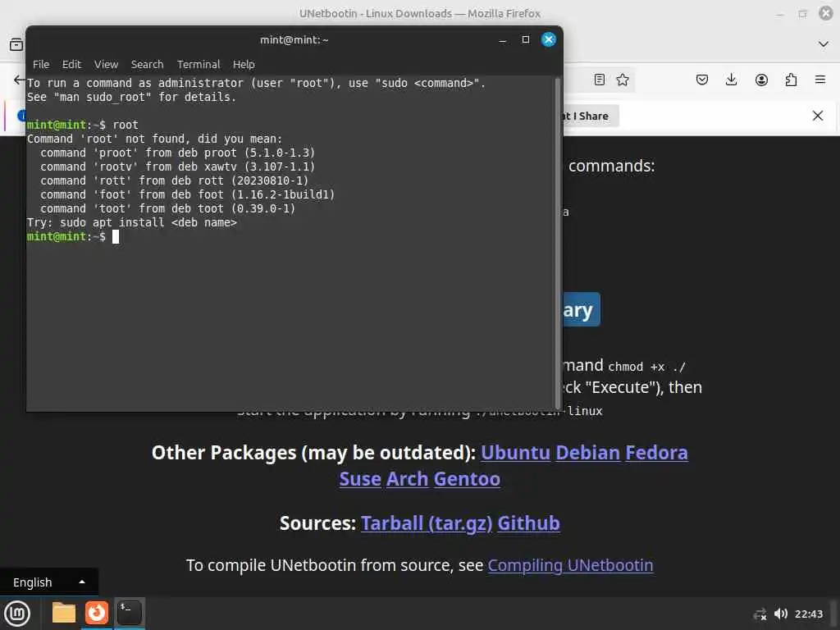Follow the Compiling UNetbootin link
This screenshot has height=630, width=840.
coord(571,566)
